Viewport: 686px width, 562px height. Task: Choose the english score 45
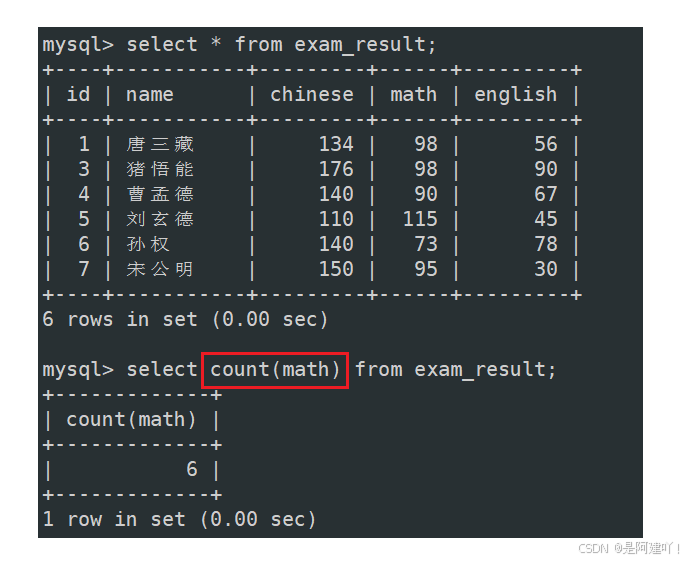point(546,219)
